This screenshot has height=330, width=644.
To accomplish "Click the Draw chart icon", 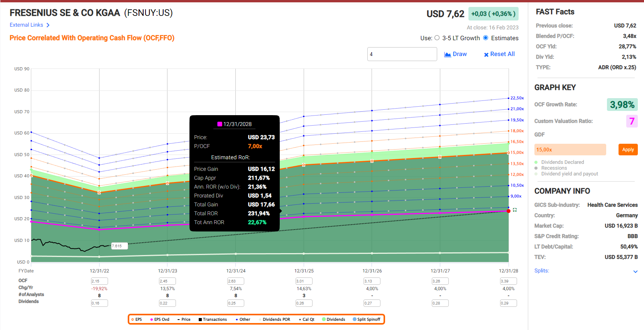I will click(x=448, y=54).
